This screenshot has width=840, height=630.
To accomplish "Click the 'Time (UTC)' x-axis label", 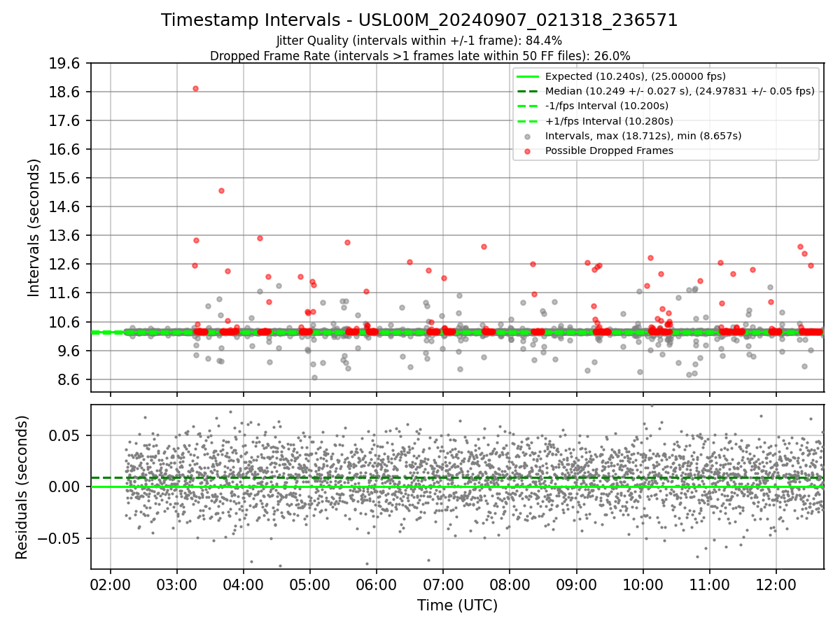I will [x=457, y=605].
